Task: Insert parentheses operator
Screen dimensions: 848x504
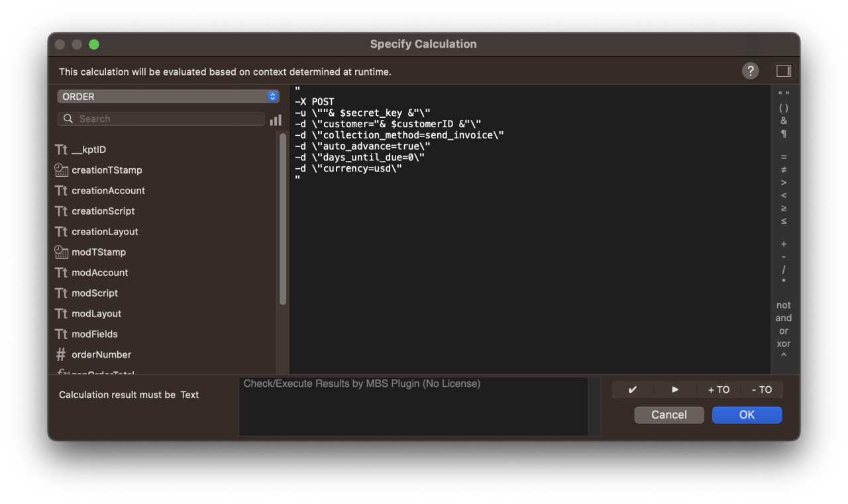Action: (x=784, y=108)
